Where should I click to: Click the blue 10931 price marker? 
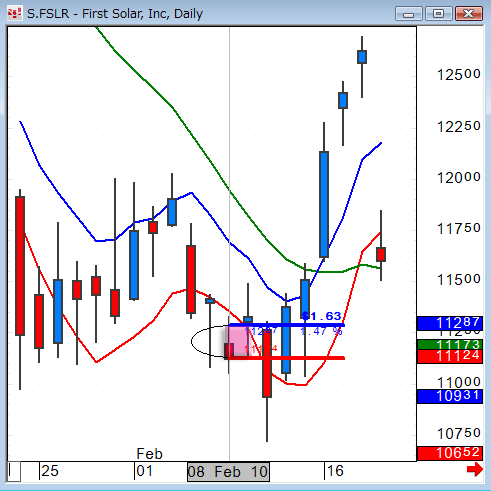tap(450, 396)
